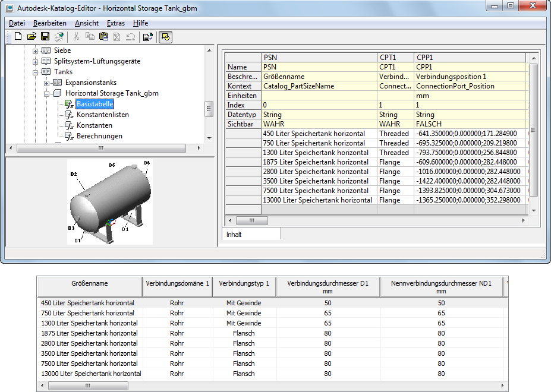Image resolution: width=551 pixels, height=392 pixels.
Task: Click the Undo arrow icon
Action: pos(131,37)
